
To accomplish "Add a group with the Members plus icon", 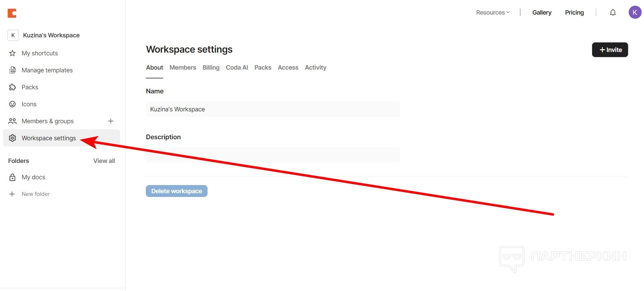I will coord(111,121).
